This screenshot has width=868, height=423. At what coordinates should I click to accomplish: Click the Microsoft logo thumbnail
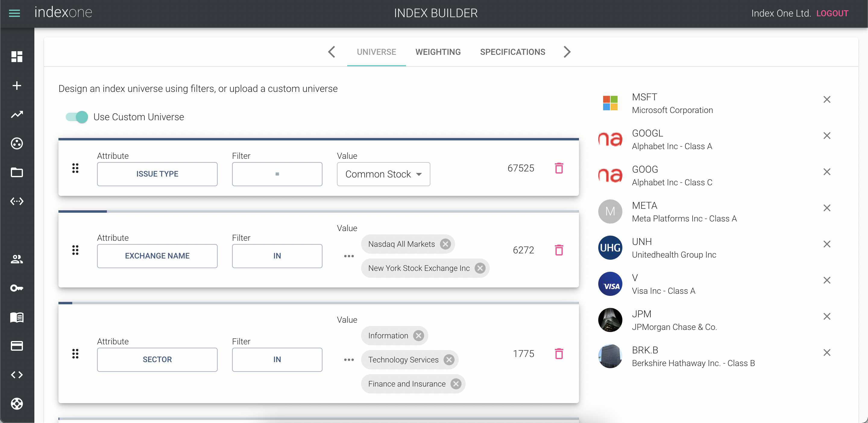pyautogui.click(x=610, y=103)
